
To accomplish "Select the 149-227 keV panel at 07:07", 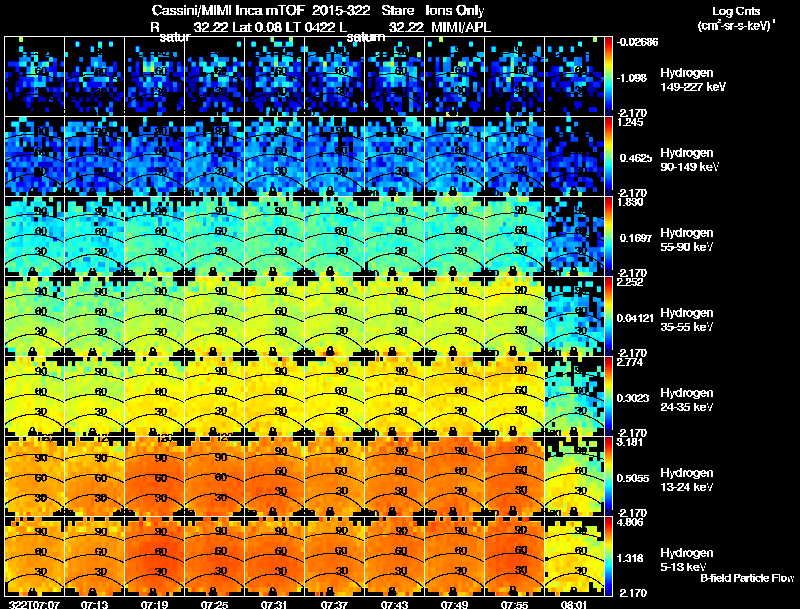I will pyautogui.click(x=34, y=76).
